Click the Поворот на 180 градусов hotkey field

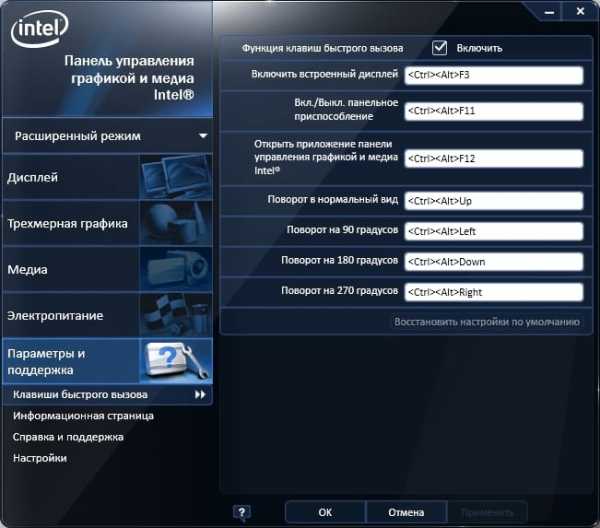coord(493,261)
